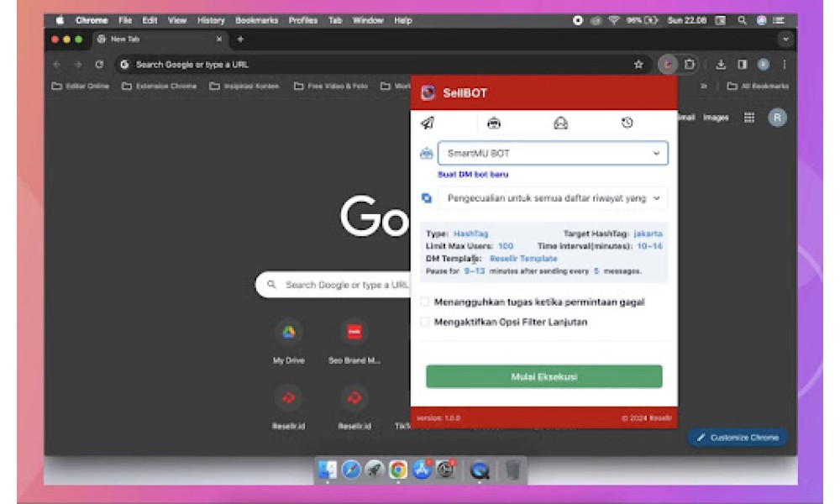840x504 pixels.
Task: Click the Customize Chrome button
Action: click(738, 438)
